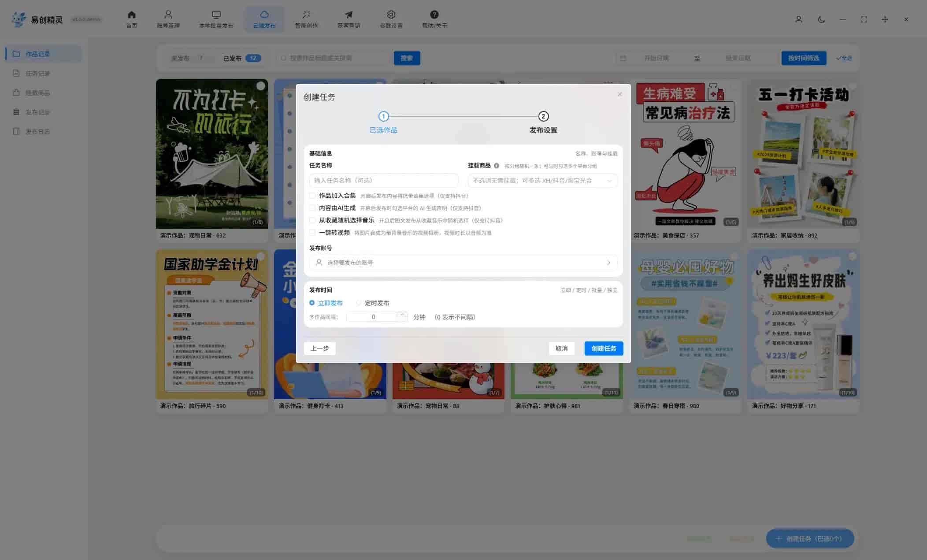Click caption 演示作品：宠物日常 · 88
The image size is (927, 560).
[x=428, y=406]
